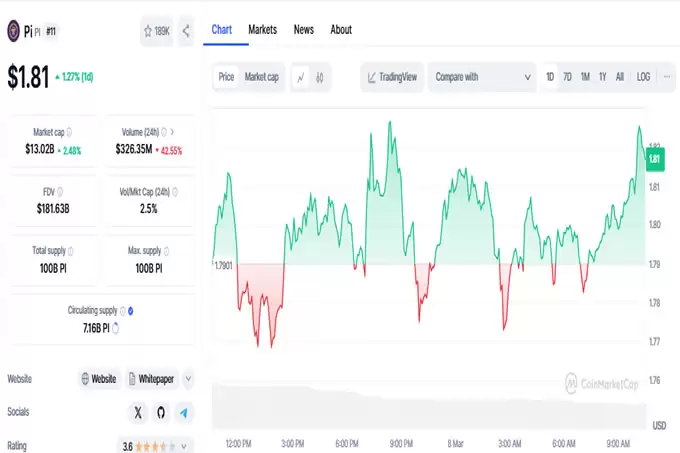The width and height of the screenshot is (680, 453).
Task: Toggle chart to Market cap view
Action: pos(262,77)
